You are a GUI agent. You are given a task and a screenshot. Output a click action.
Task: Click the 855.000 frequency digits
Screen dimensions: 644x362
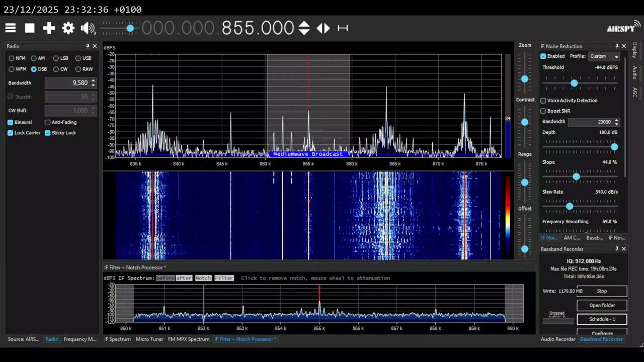coord(258,28)
